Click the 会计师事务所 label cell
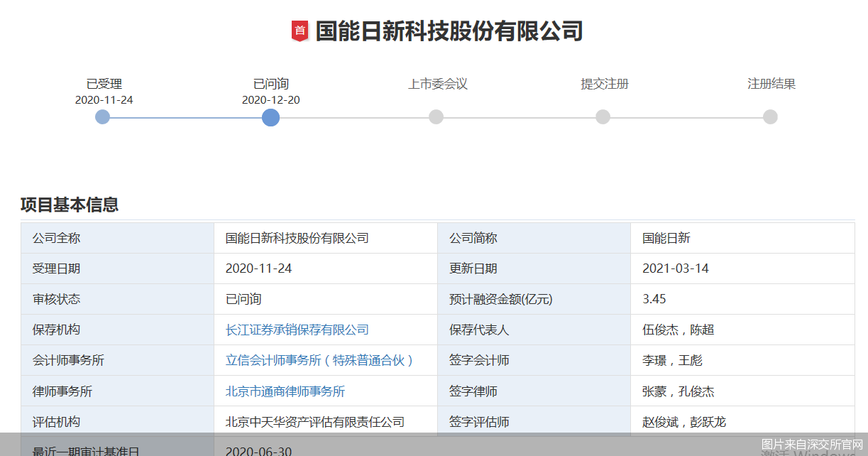Screen dimensions: 868x456 coord(118,360)
